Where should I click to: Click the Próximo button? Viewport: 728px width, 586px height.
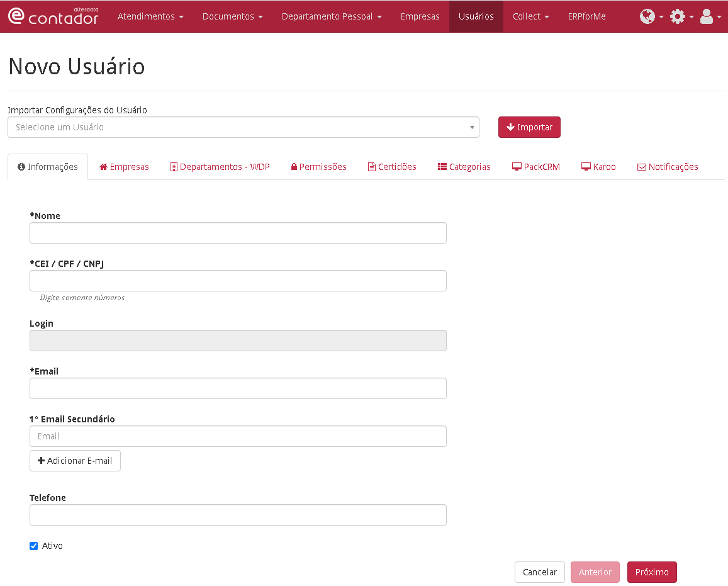click(x=652, y=572)
